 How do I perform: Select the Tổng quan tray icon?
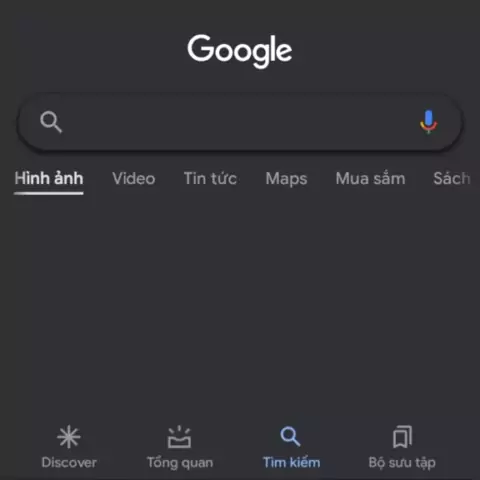[179, 437]
